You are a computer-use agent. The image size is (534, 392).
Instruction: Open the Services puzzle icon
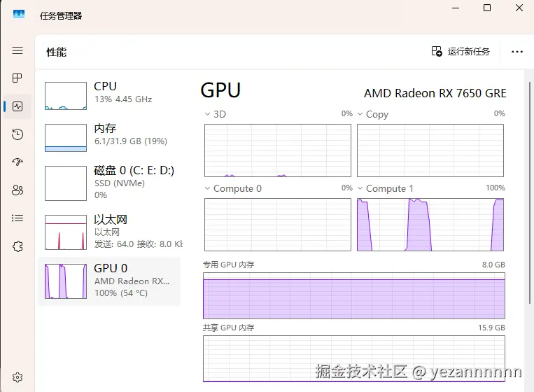coord(17,246)
